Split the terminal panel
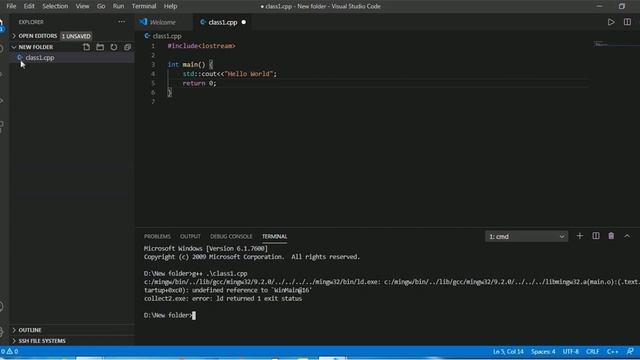 pos(596,236)
